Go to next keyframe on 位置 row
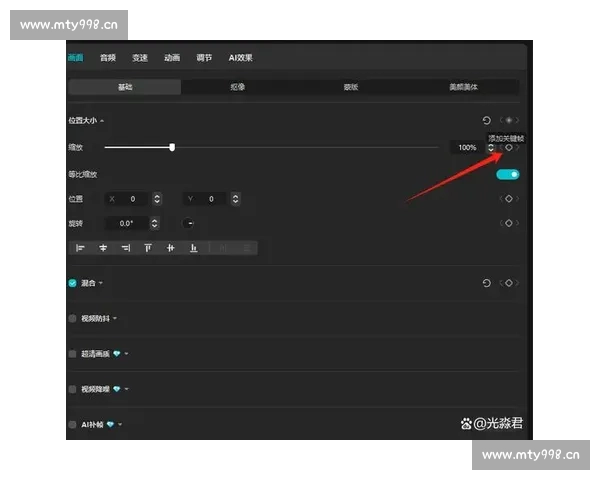600x480 pixels. (517, 199)
